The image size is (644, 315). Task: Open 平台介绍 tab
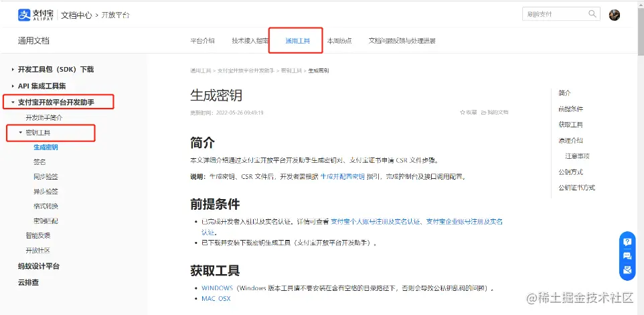202,41
